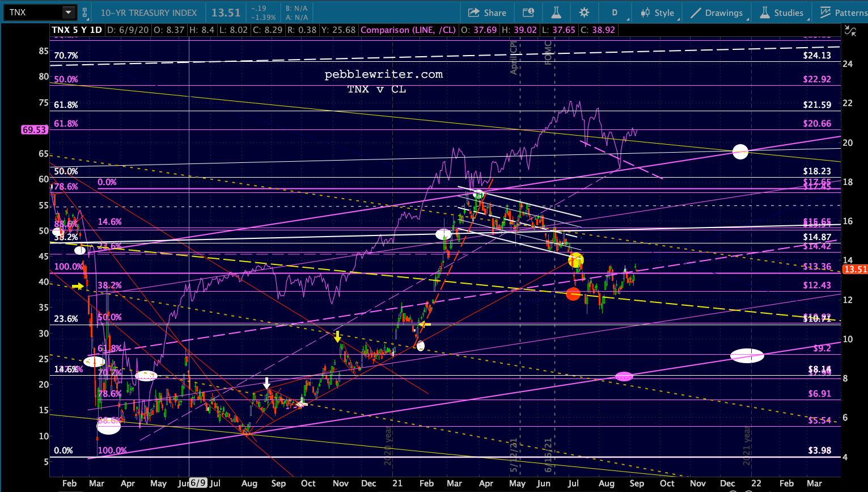Screen dimensions: 868x492
Task: Click the Share button in toolbar
Action: 488,12
